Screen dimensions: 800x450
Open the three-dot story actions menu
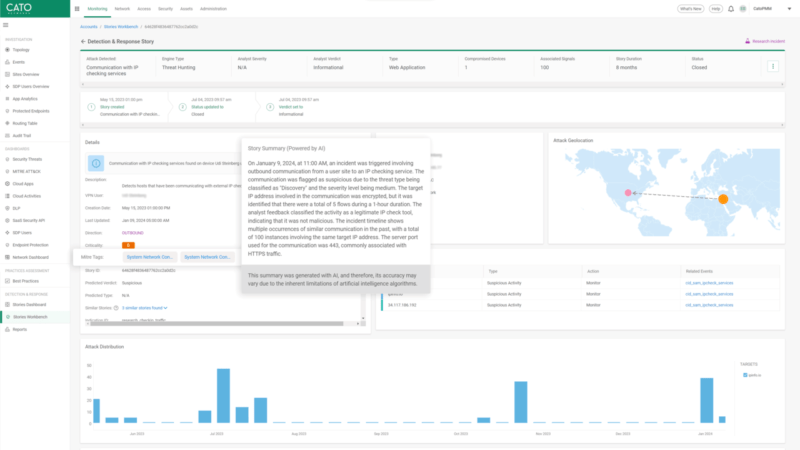[x=772, y=66]
